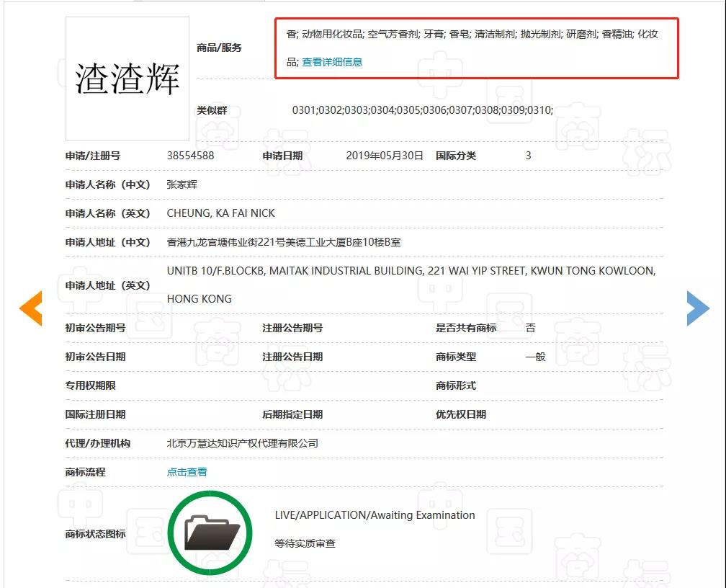726x588 pixels.
Task: Go to next record with blue arrow
Action: click(698, 308)
